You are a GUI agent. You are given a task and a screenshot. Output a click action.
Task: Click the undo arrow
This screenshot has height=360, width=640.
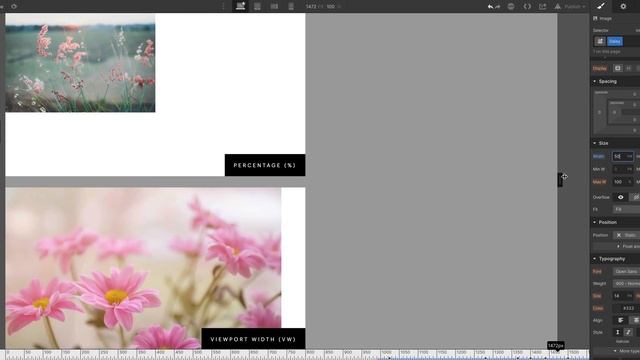point(490,7)
